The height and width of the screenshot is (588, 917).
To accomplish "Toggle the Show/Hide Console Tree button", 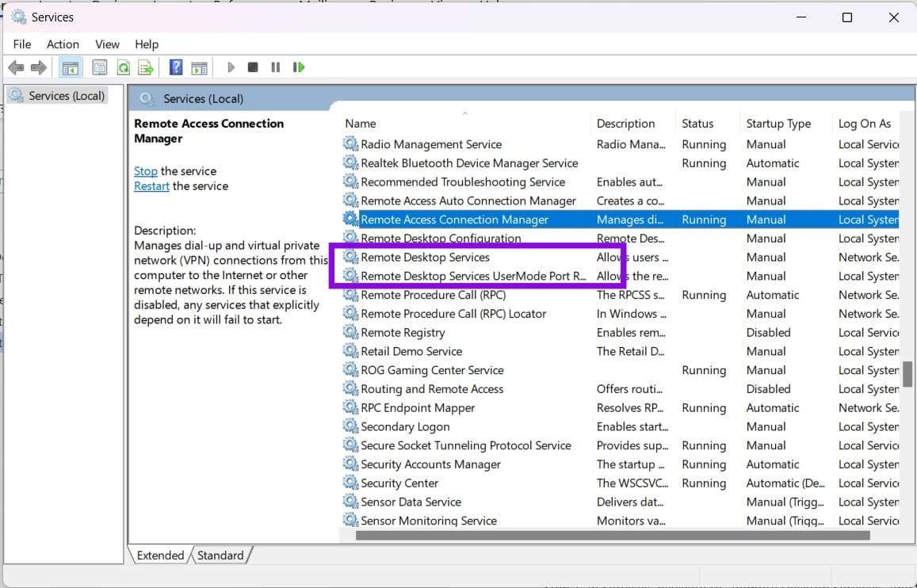I will point(71,68).
